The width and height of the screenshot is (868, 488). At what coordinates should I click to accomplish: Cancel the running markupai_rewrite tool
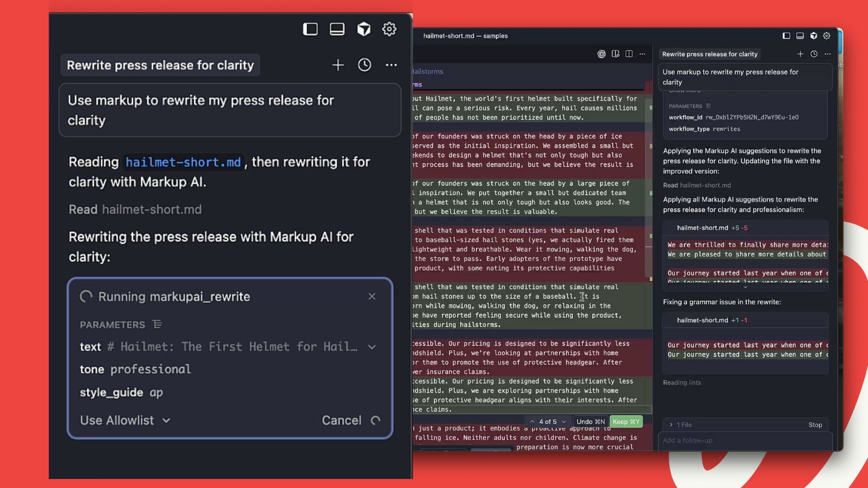(341, 420)
